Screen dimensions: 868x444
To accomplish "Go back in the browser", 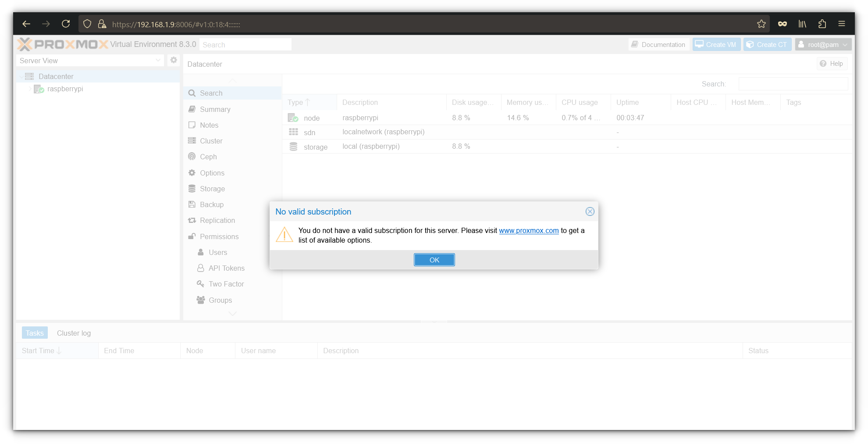I will 26,24.
